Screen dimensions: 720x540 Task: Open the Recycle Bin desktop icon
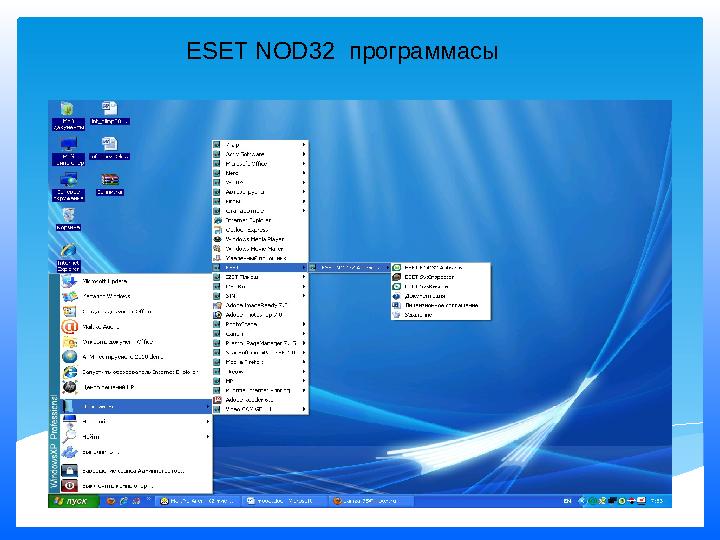(68, 219)
